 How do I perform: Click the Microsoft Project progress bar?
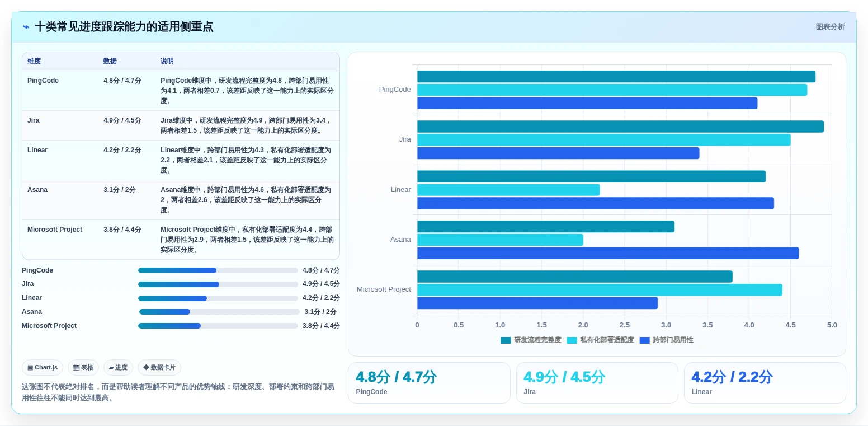(218, 326)
